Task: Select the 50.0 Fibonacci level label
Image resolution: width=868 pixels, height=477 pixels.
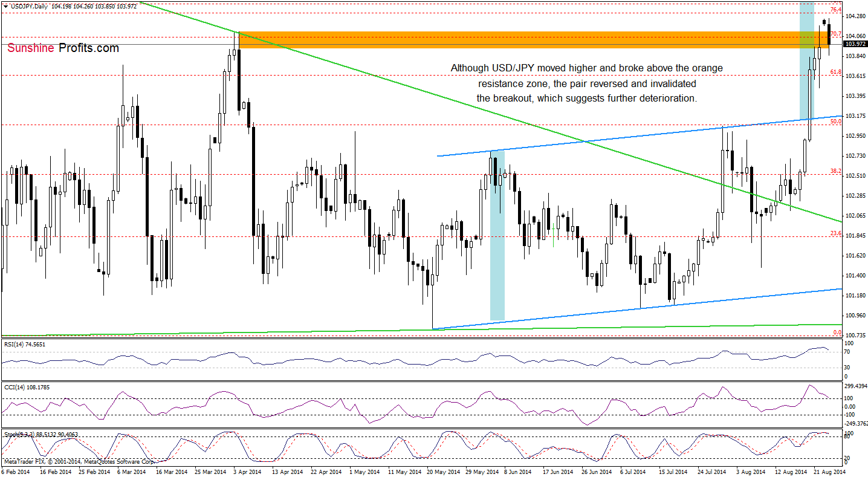Action: pyautogui.click(x=837, y=122)
